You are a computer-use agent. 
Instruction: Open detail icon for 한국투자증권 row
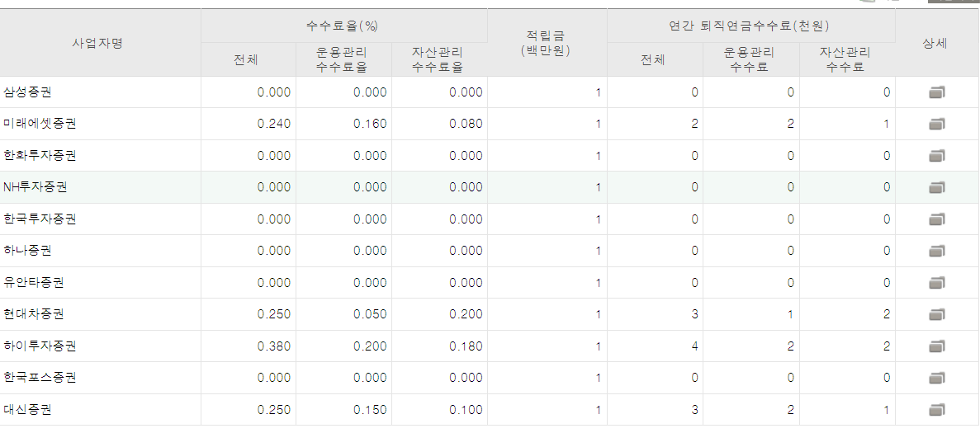click(936, 219)
